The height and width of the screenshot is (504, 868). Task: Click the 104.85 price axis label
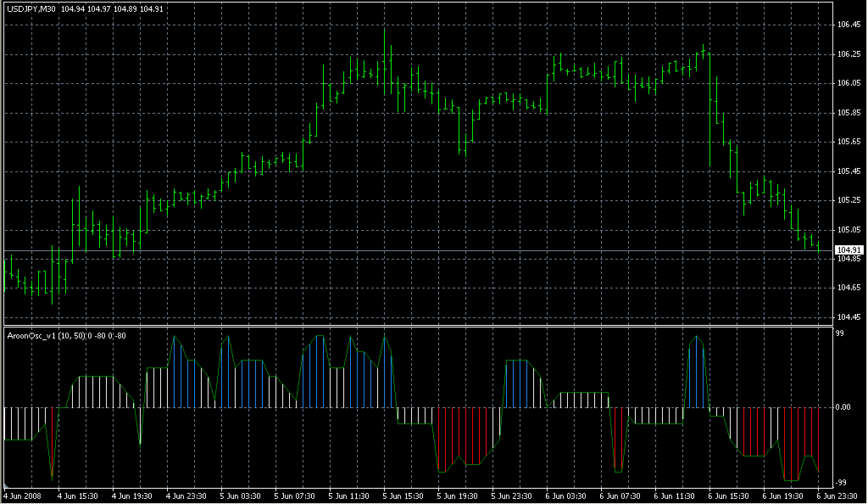[x=849, y=259]
